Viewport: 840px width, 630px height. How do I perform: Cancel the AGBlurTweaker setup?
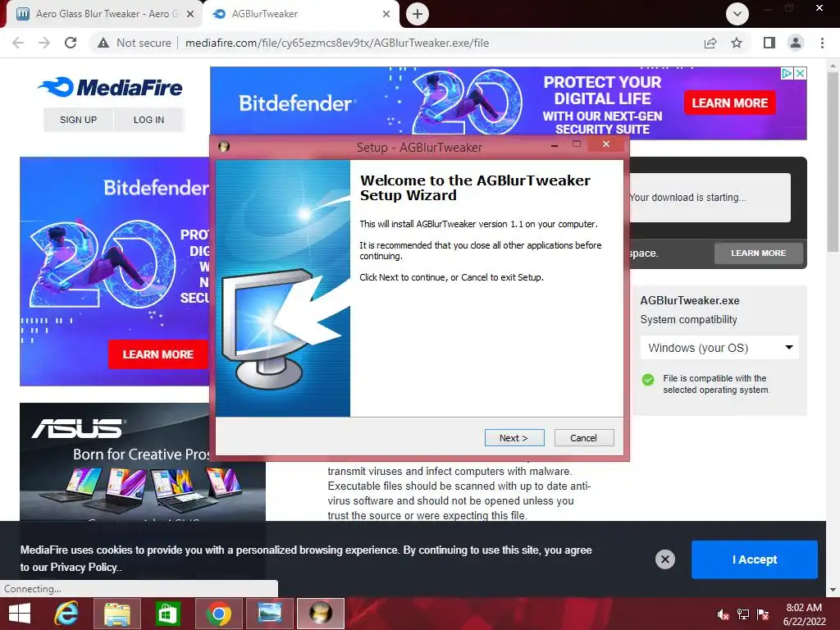(584, 438)
